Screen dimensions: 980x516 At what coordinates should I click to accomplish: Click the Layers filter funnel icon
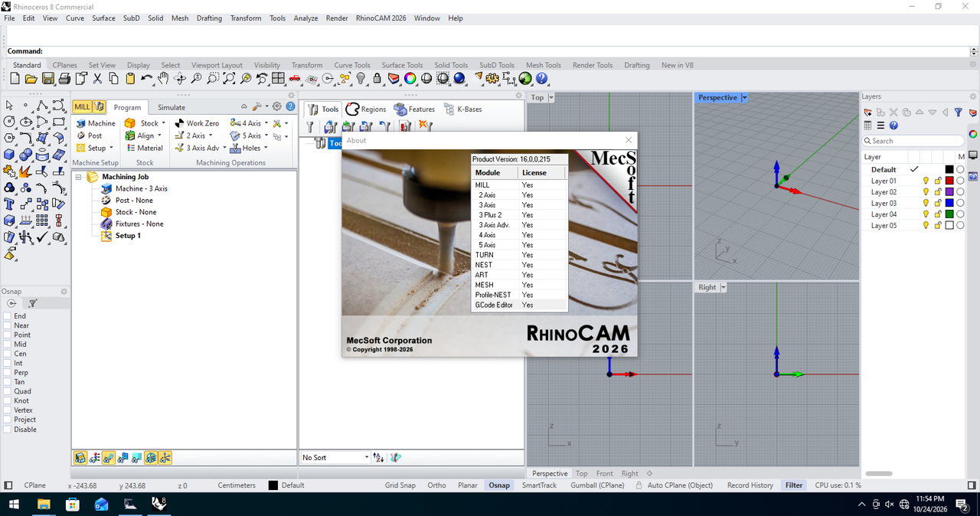point(958,113)
